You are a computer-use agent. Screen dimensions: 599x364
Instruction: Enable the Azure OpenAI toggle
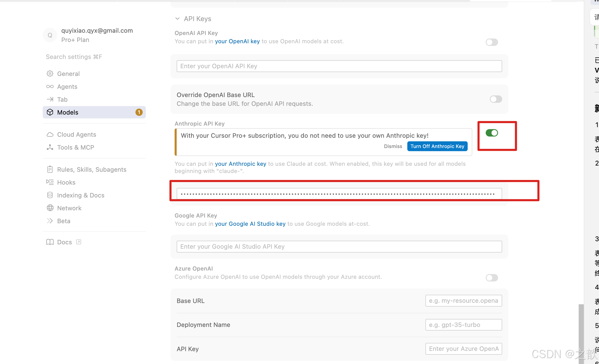click(492, 278)
